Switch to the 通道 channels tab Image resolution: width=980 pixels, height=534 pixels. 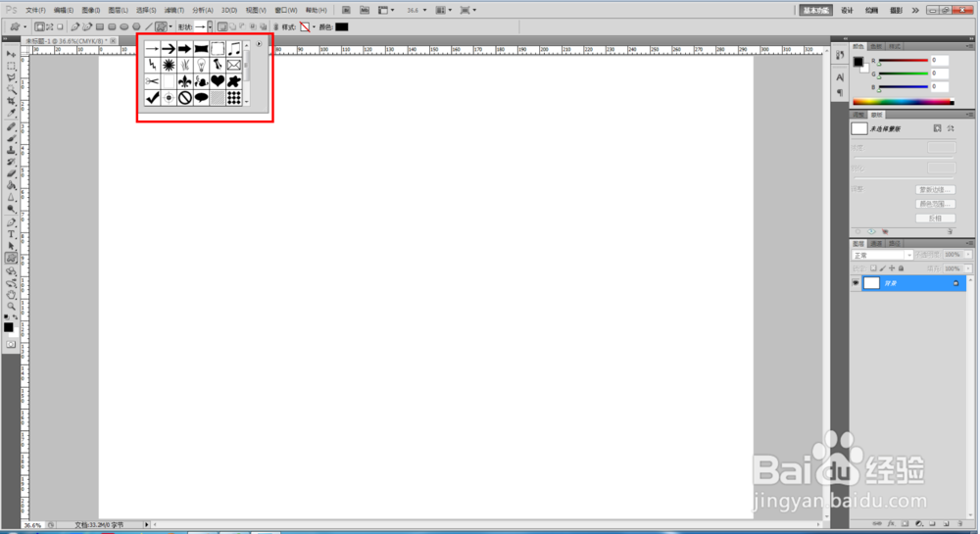(876, 244)
